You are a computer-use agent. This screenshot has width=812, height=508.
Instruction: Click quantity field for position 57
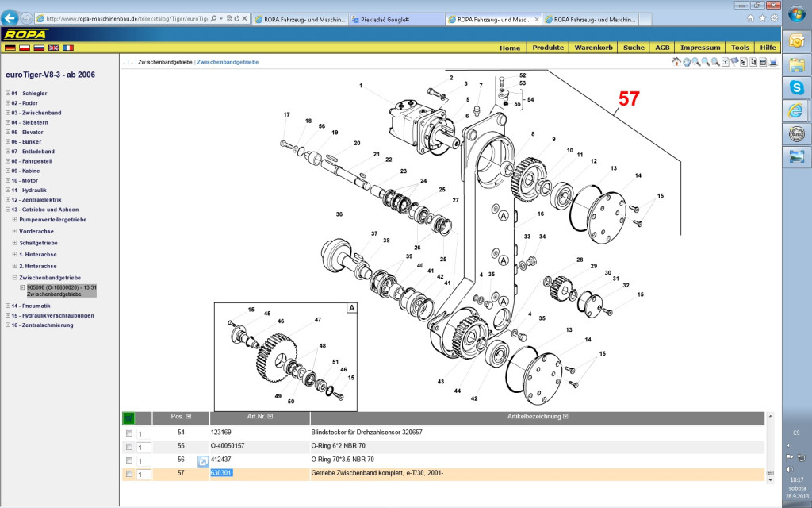coord(144,475)
